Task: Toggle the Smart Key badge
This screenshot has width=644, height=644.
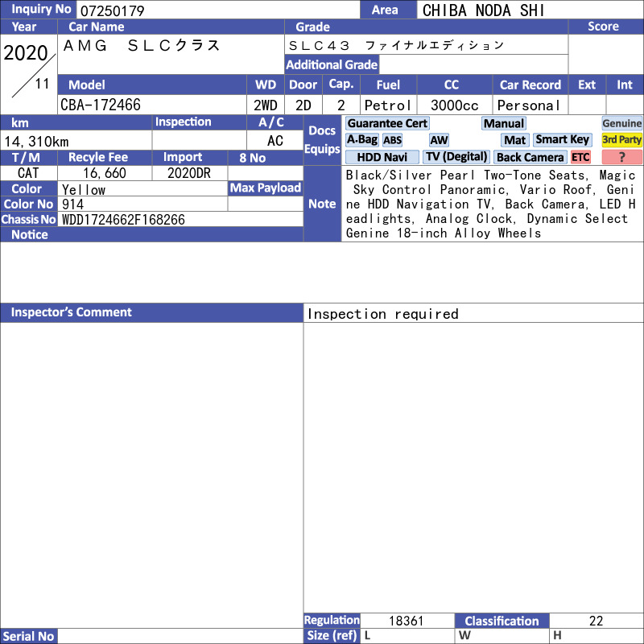Action: (563, 140)
